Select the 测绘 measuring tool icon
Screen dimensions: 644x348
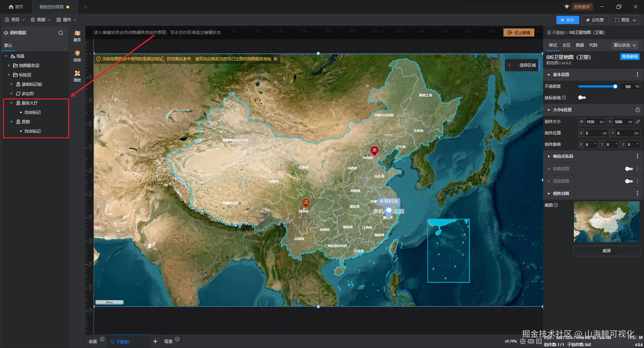click(x=77, y=76)
